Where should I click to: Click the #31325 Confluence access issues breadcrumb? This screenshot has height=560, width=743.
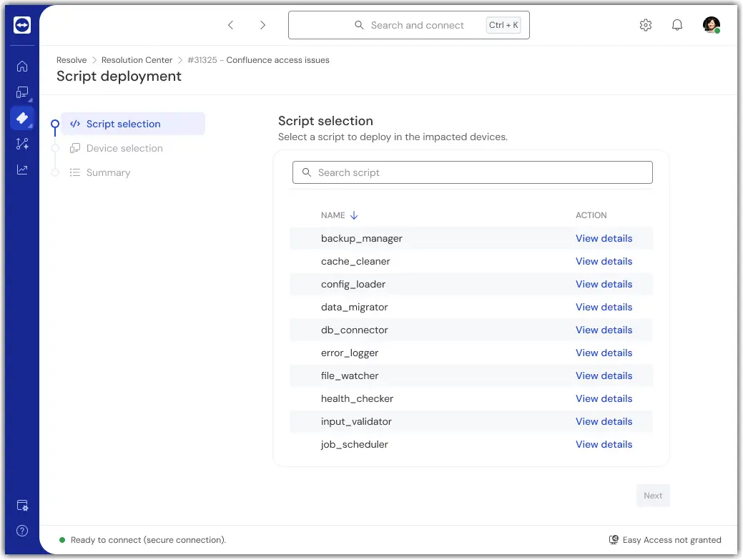[x=258, y=60]
